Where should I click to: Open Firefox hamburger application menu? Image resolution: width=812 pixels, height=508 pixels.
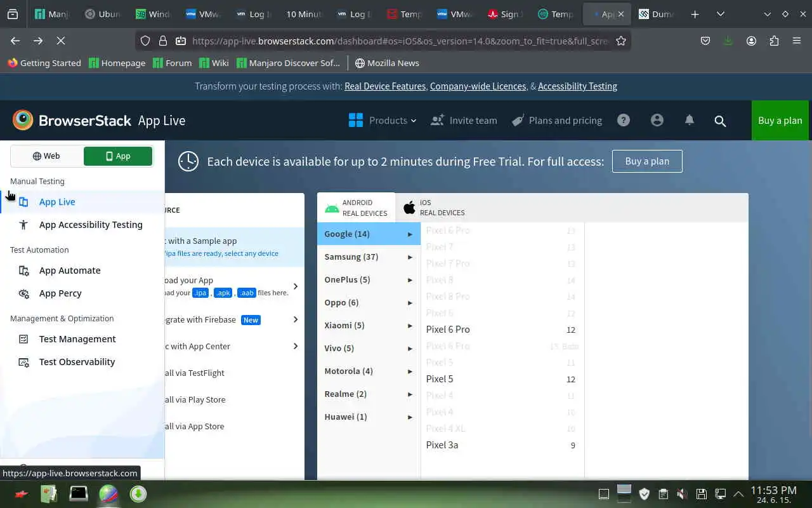tap(797, 41)
